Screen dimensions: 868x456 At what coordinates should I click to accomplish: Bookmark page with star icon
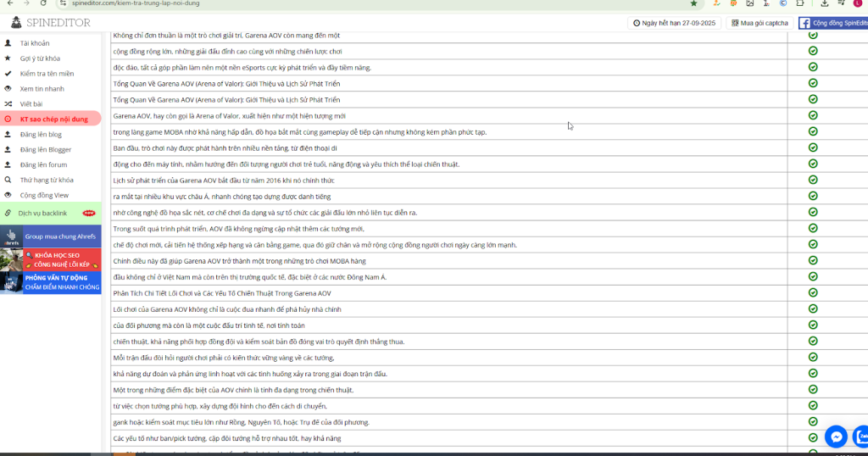point(693,3)
